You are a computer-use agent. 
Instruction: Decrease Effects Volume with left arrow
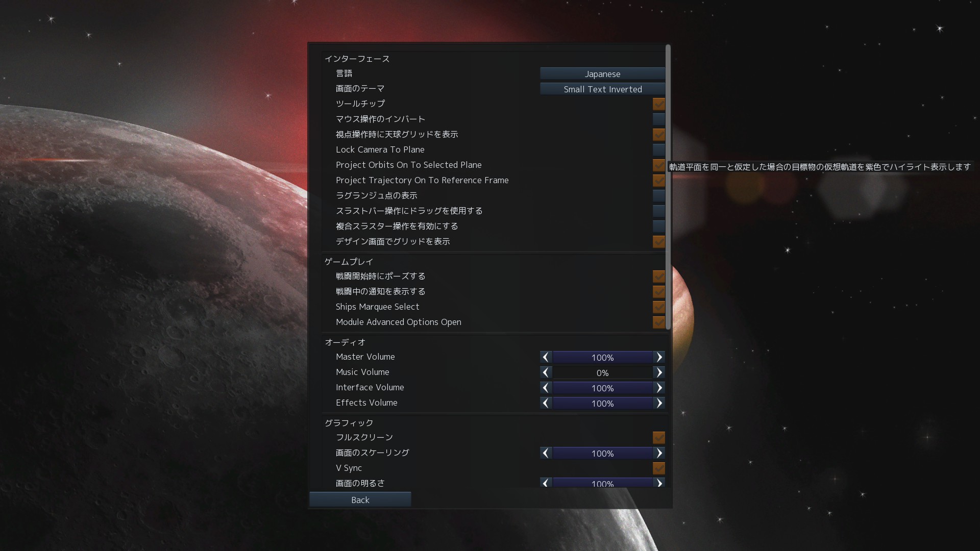546,403
